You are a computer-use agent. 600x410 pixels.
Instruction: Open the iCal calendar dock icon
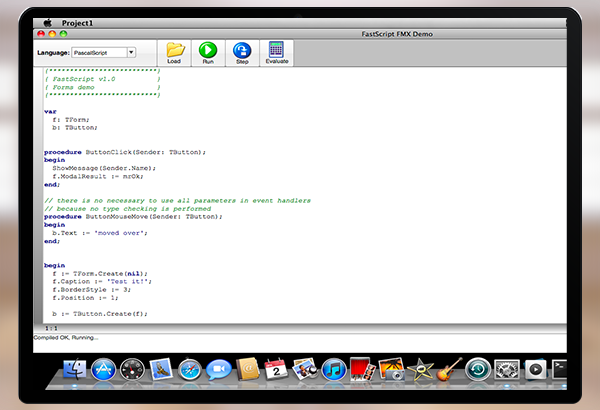(276, 371)
